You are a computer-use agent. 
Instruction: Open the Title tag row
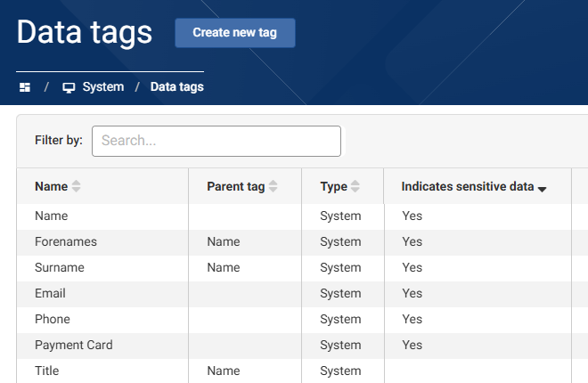45,371
